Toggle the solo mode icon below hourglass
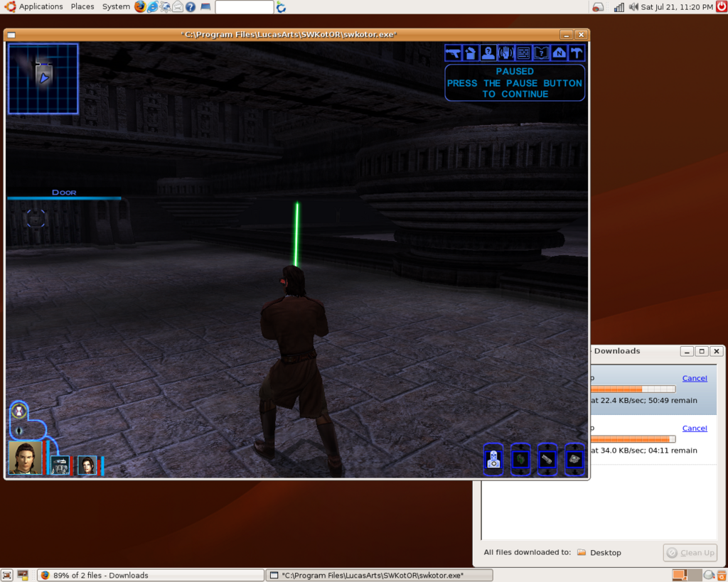Image resolution: width=728 pixels, height=582 pixels. (x=19, y=431)
